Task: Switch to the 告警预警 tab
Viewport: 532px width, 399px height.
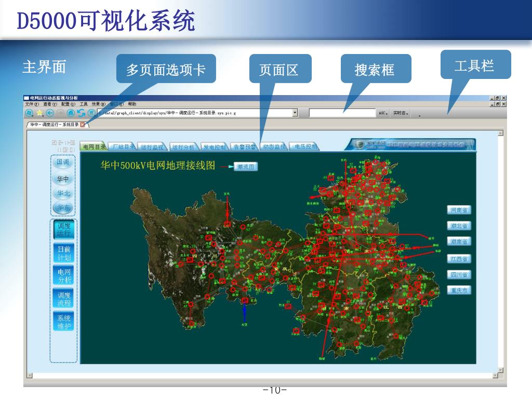Action: [x=244, y=147]
